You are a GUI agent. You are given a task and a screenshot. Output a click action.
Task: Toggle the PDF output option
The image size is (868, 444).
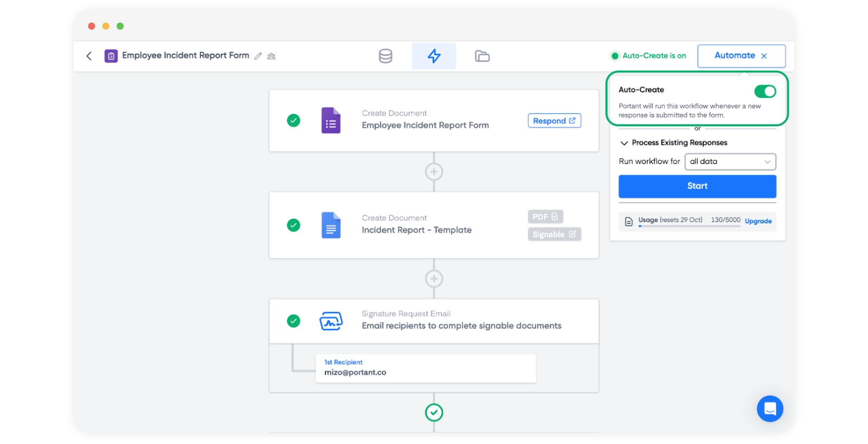pyautogui.click(x=545, y=217)
